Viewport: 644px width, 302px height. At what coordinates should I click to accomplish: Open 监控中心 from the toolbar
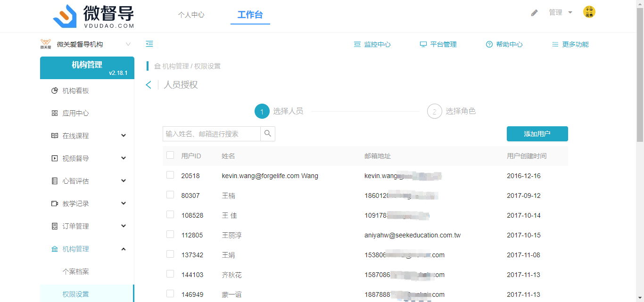pyautogui.click(x=372, y=44)
